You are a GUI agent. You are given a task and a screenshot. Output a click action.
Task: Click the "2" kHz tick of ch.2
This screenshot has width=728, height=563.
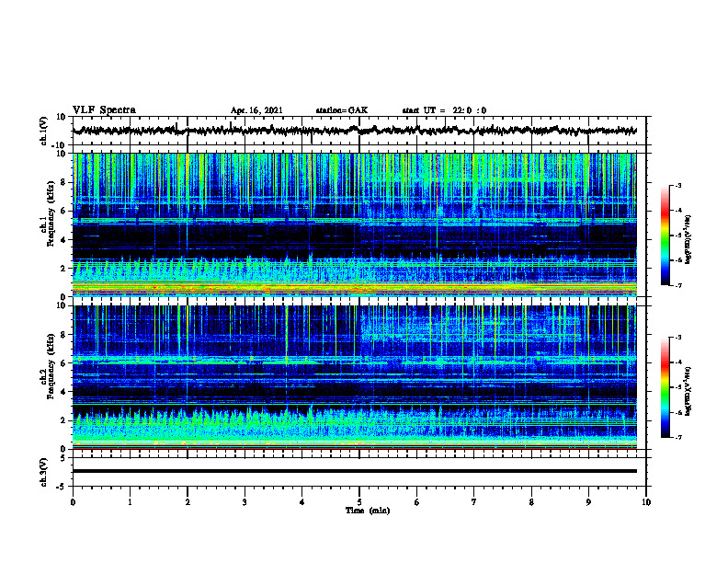tap(63, 420)
